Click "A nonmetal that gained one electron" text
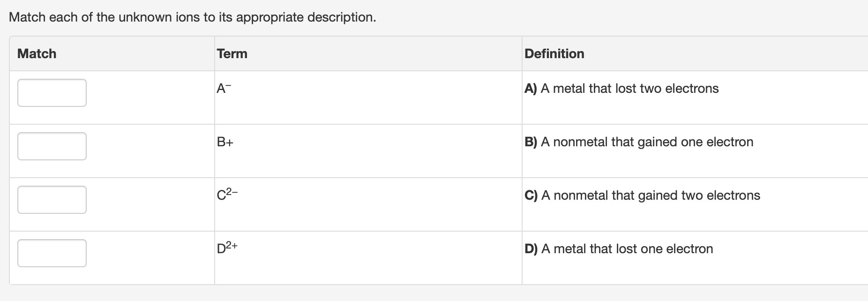Screen dimensions: 868x301 tap(647, 142)
